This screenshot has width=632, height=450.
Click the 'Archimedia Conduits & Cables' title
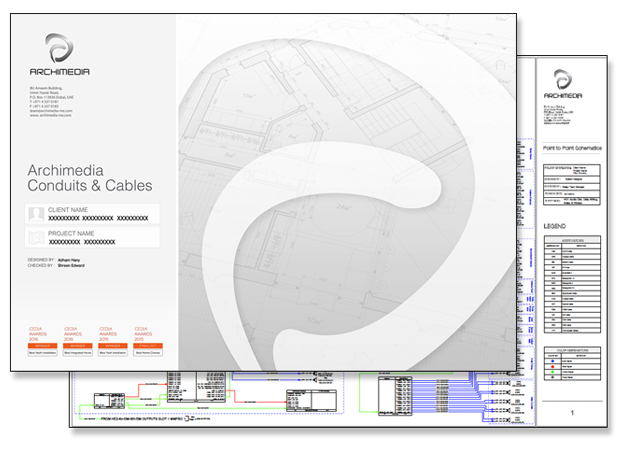90,178
